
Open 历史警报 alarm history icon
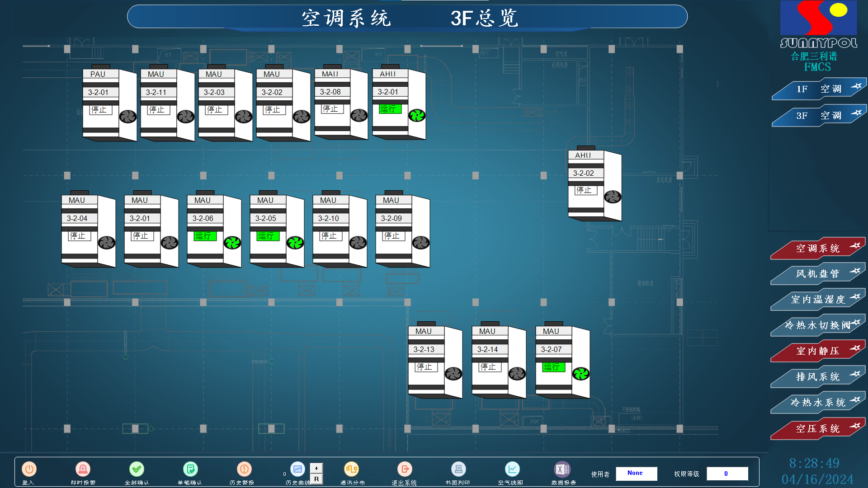(x=244, y=469)
